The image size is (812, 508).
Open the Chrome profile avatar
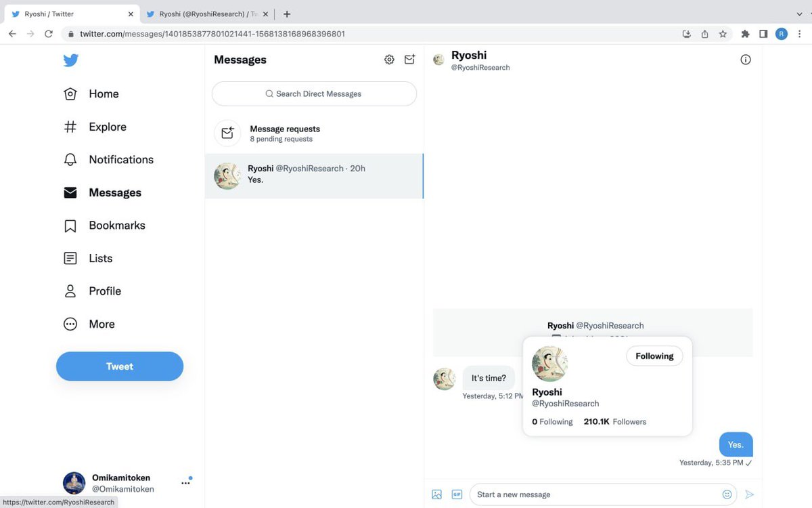[x=782, y=34]
